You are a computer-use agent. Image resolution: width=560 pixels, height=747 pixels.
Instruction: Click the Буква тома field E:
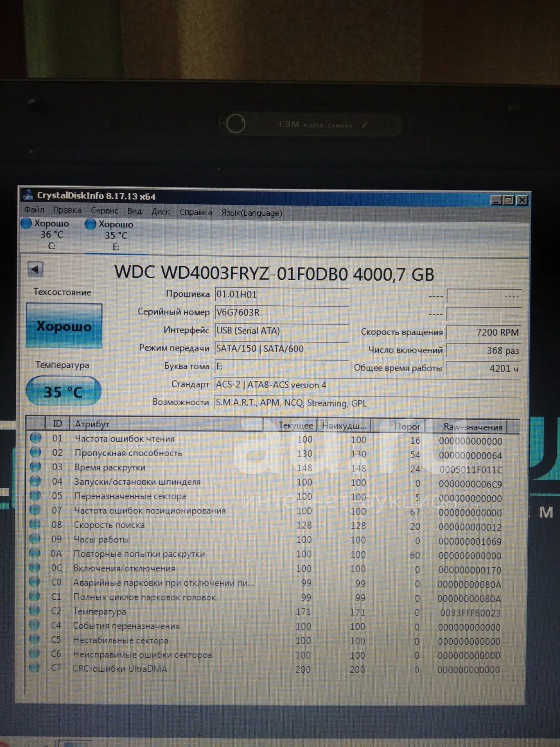tap(282, 366)
